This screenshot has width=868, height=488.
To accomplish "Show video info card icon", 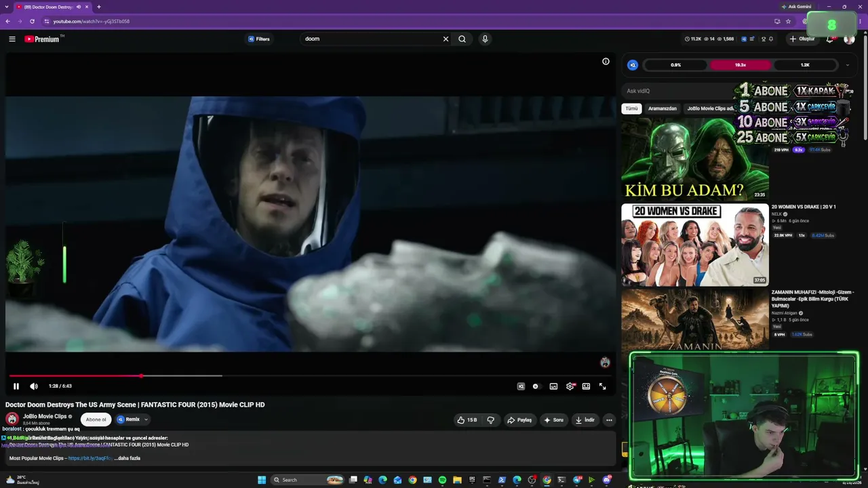I will pyautogui.click(x=606, y=62).
